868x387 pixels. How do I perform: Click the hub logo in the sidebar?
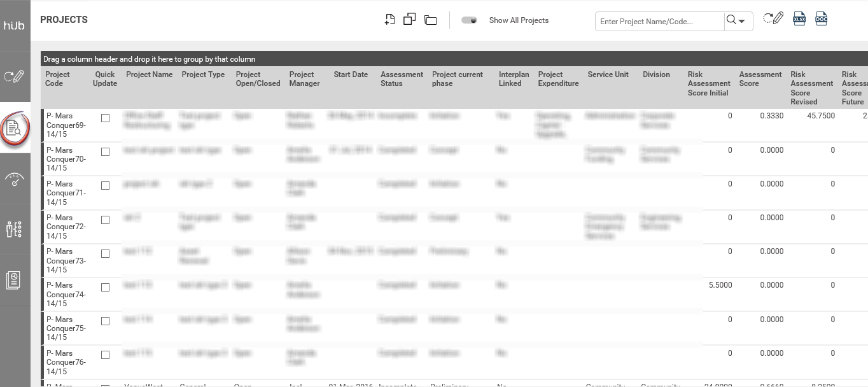(14, 25)
